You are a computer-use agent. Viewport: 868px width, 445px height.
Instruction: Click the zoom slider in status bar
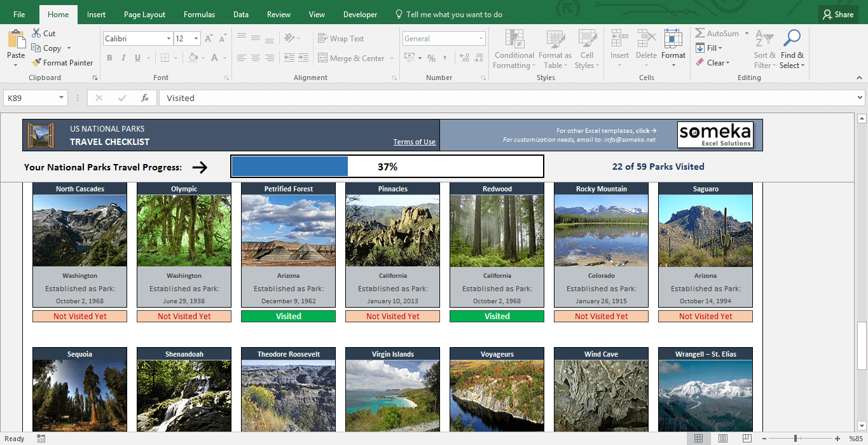pos(796,439)
